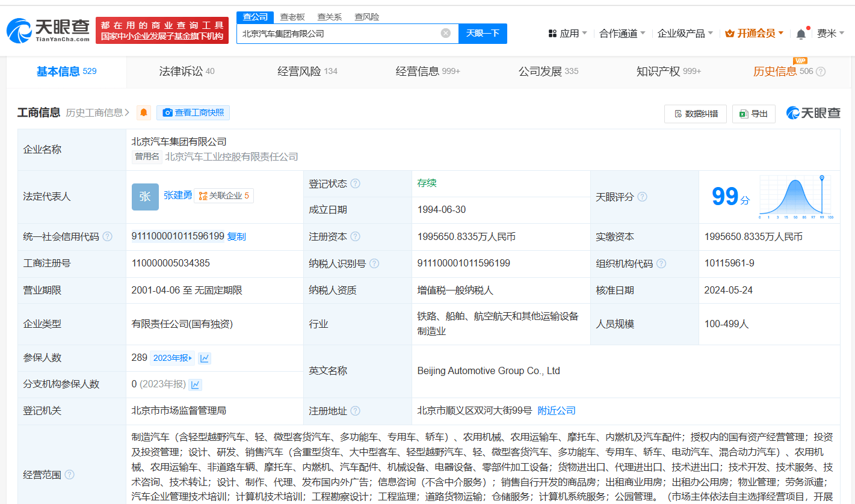855x504 pixels.
Task: Open branch insured trend chart icon
Action: (195, 384)
